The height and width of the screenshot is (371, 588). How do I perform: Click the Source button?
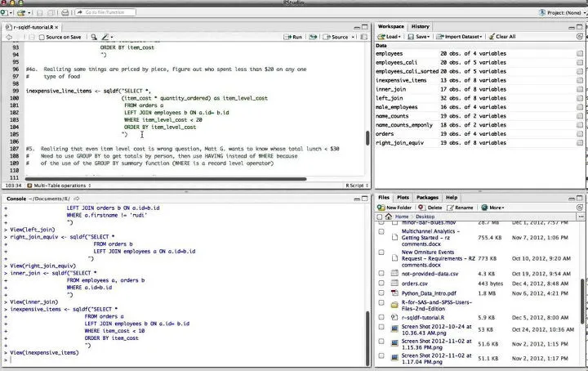(x=336, y=37)
